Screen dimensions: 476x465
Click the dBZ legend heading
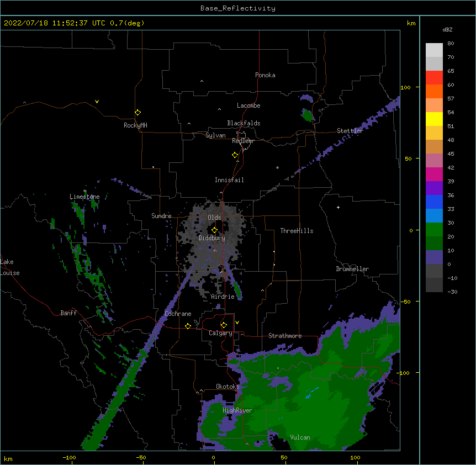[x=447, y=30]
